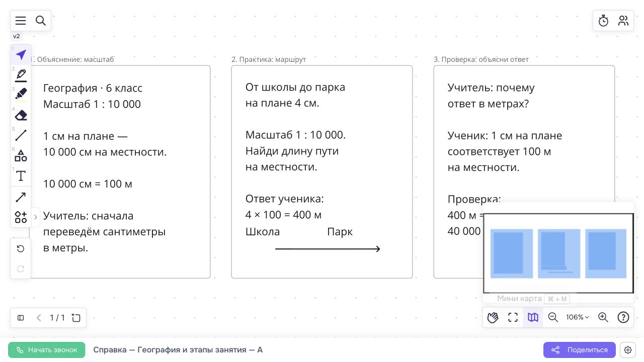Go to the previous page
Image resolution: width=644 pixels, height=362 pixels.
click(x=39, y=318)
